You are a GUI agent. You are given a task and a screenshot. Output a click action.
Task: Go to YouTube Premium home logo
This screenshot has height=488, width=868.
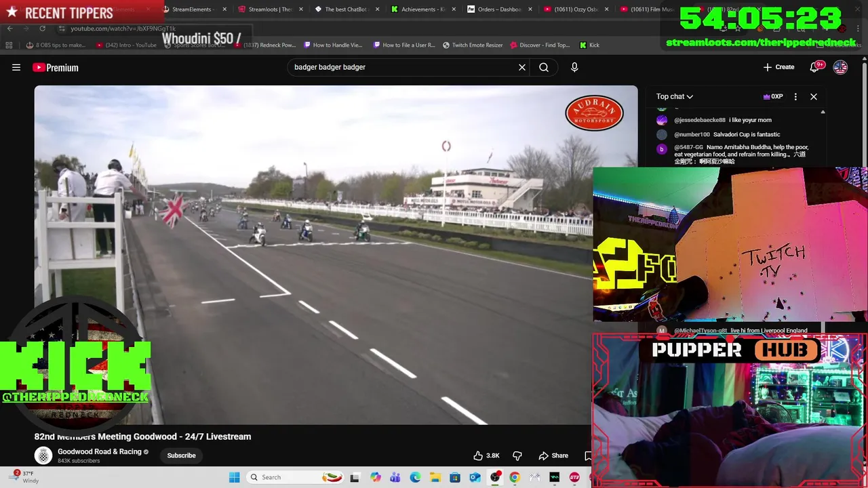tap(56, 67)
